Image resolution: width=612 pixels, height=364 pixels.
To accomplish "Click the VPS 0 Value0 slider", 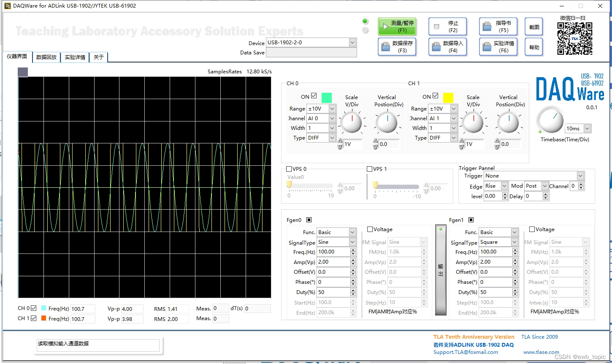I will click(x=311, y=186).
